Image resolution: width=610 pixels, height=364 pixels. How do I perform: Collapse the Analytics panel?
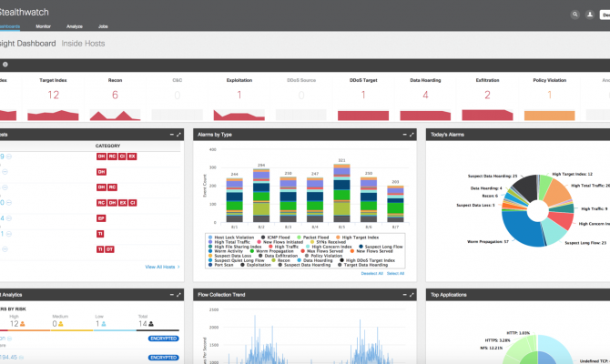171,295
